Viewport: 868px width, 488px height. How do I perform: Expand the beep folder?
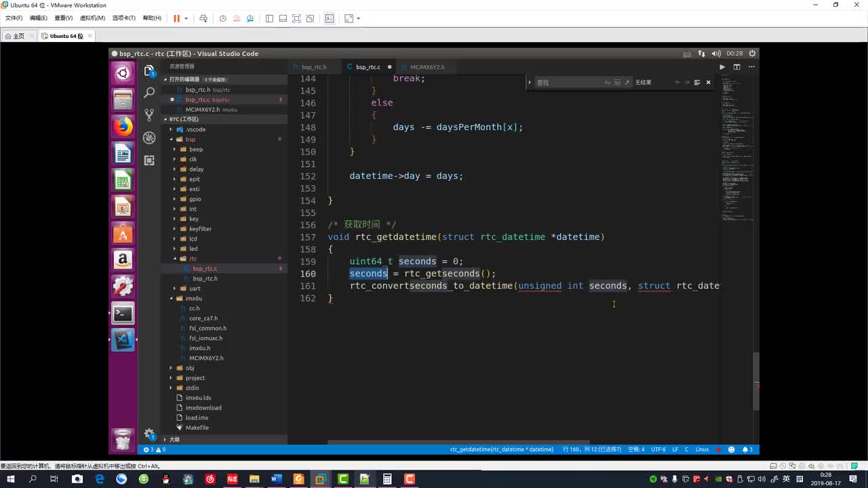pos(224,149)
